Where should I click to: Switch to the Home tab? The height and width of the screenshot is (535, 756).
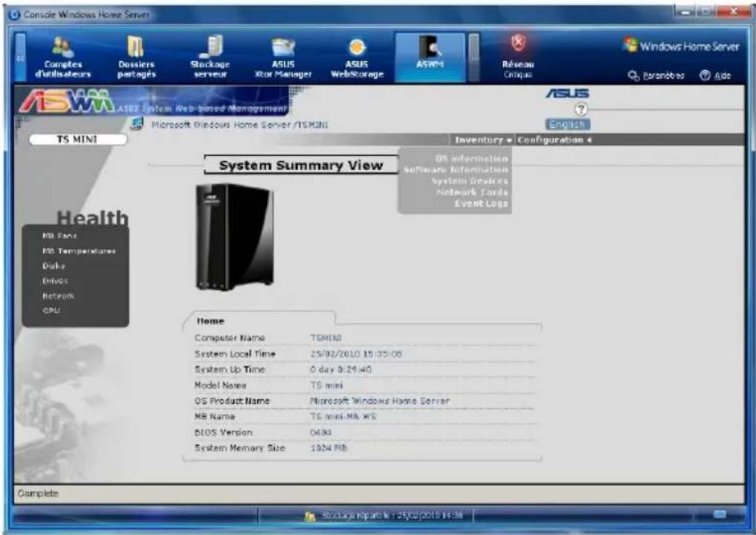click(x=210, y=322)
